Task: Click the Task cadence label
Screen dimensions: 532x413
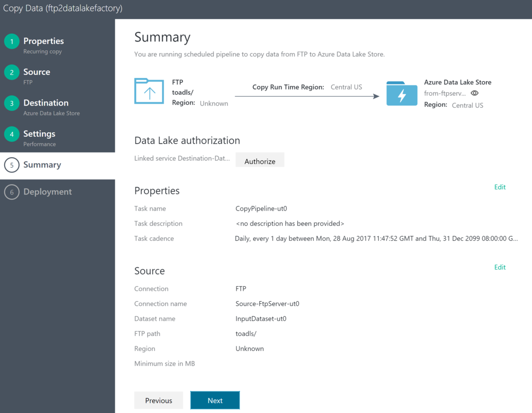Action: 154,238
